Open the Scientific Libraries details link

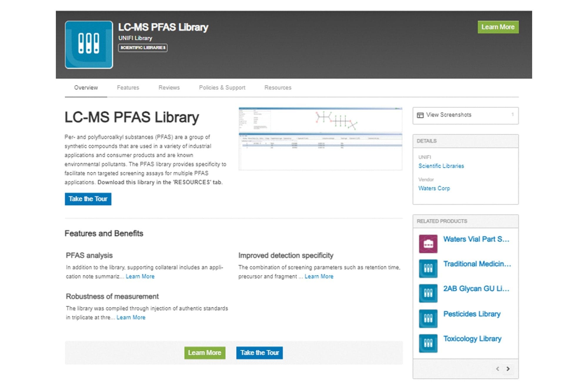pyautogui.click(x=441, y=166)
